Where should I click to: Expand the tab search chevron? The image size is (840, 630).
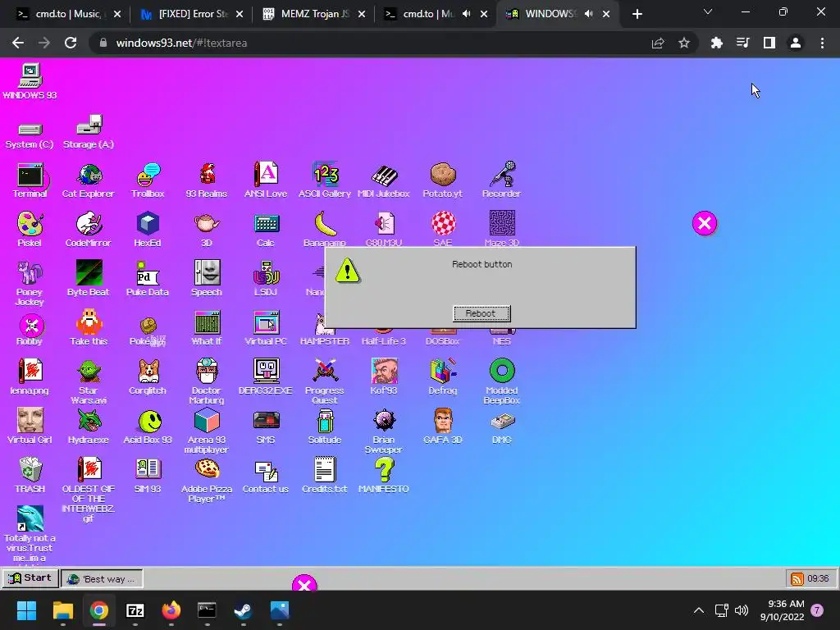[x=708, y=11]
